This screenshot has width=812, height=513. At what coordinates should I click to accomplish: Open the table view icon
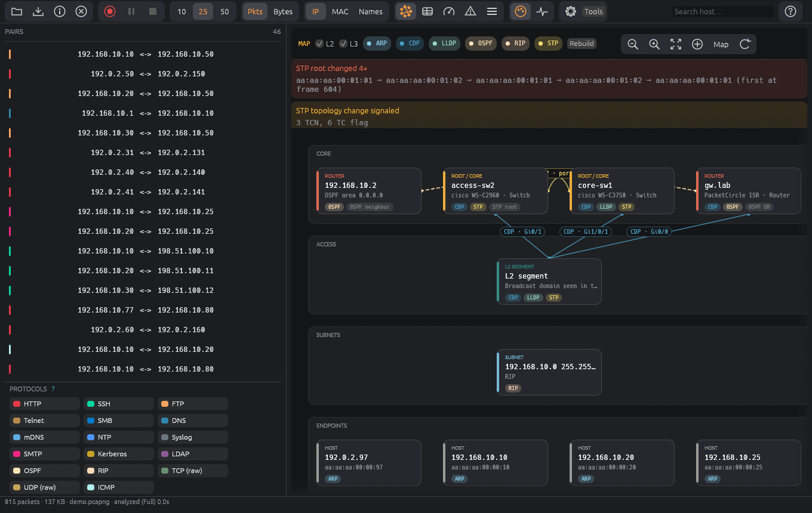point(427,11)
